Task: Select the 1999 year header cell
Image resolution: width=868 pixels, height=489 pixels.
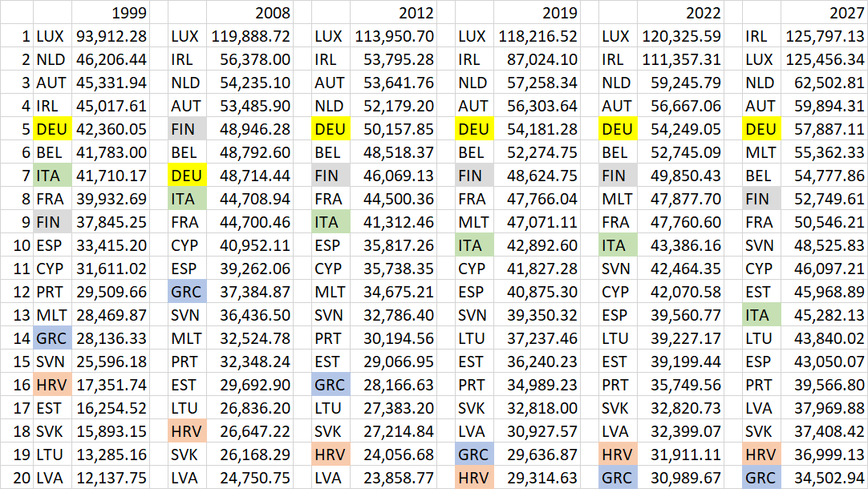Action: (x=111, y=12)
